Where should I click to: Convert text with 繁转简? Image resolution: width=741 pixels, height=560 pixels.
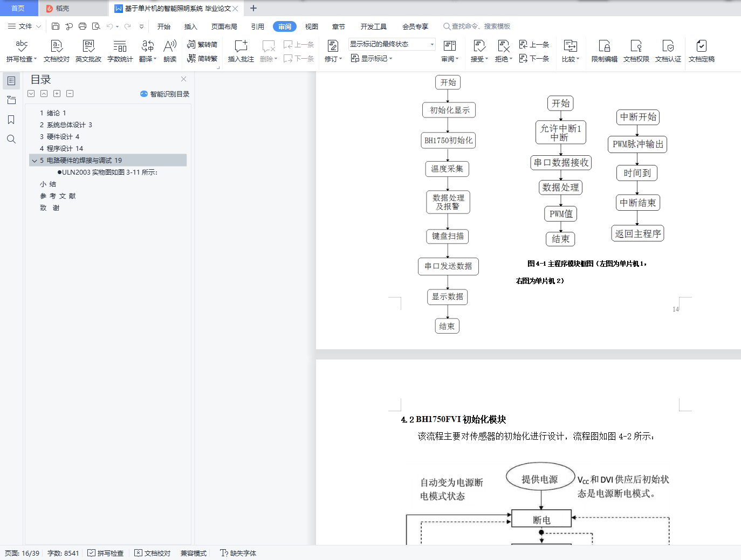pyautogui.click(x=202, y=45)
